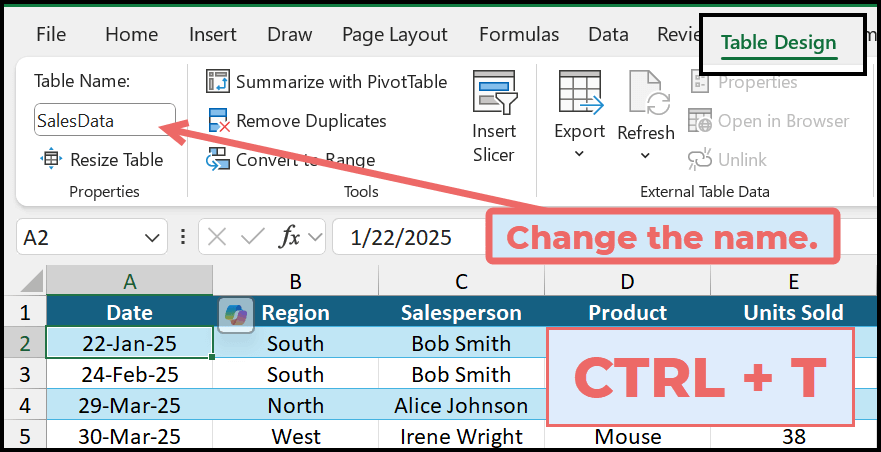
Task: Select the Region column header cell
Action: (295, 312)
